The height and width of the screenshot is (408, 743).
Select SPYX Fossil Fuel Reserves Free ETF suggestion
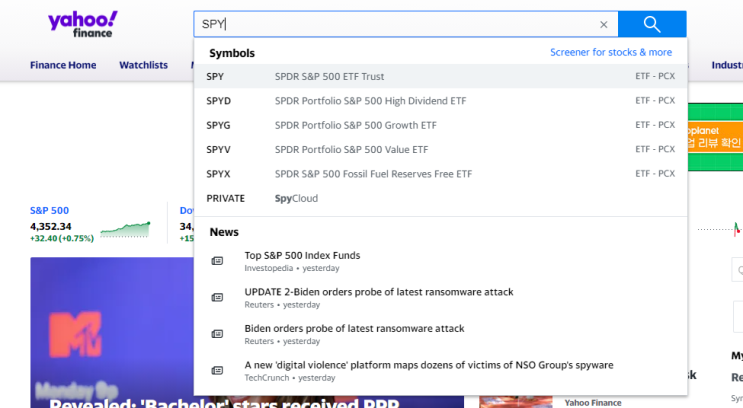click(x=441, y=174)
